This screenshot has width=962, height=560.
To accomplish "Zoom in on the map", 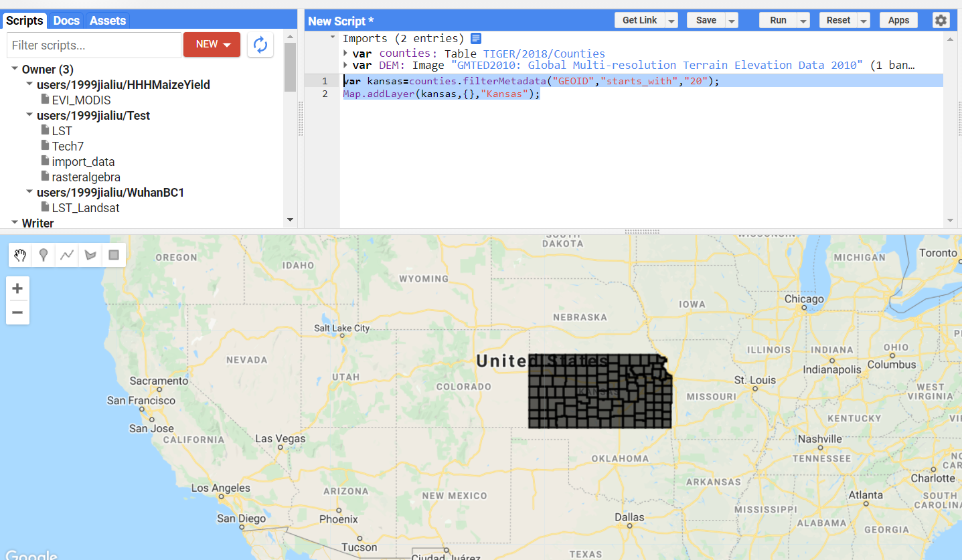I will click(17, 288).
